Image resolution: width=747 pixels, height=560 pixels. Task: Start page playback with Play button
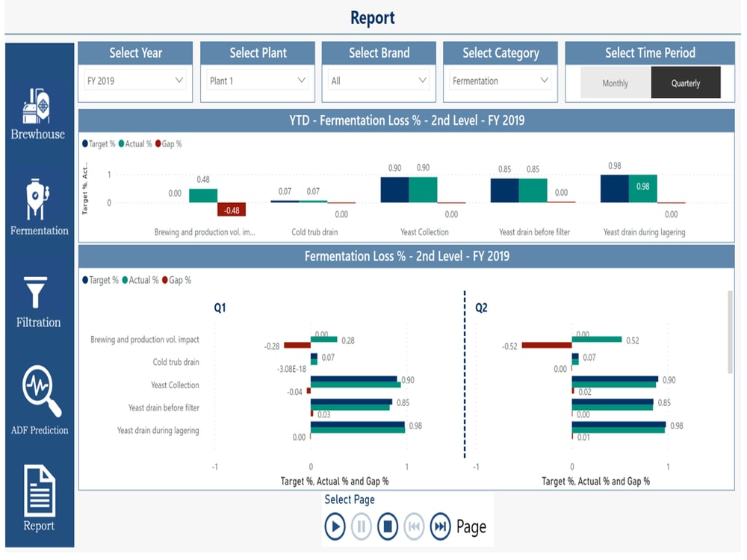[x=335, y=526]
